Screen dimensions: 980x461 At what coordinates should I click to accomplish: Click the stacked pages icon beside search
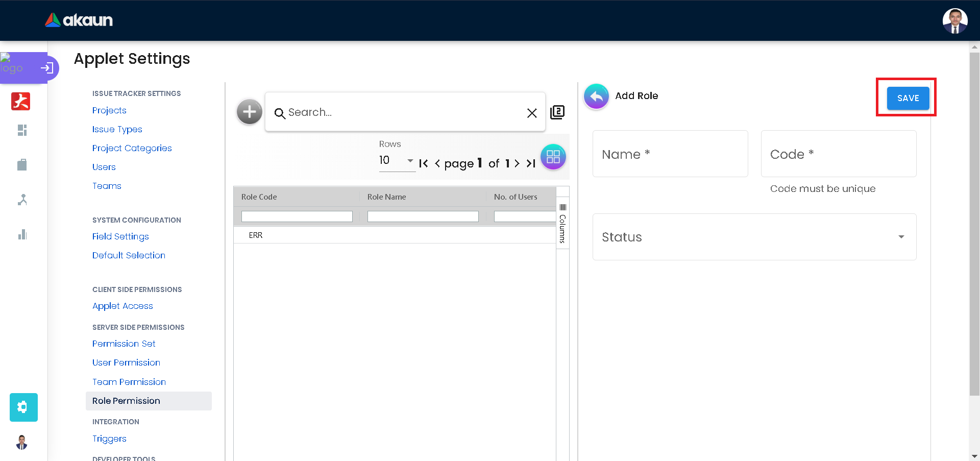point(557,112)
